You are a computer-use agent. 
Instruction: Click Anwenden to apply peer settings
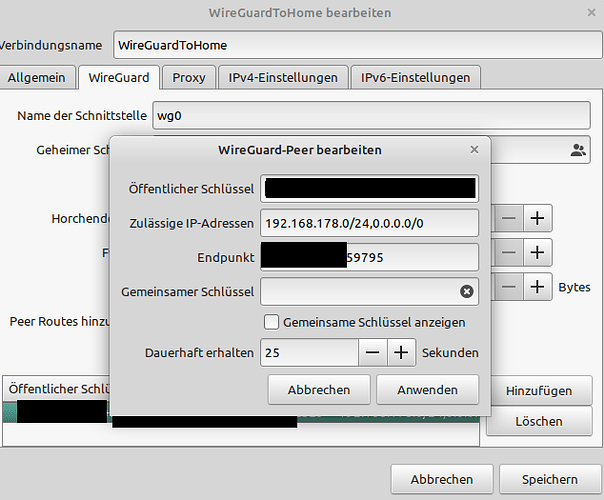coord(428,390)
